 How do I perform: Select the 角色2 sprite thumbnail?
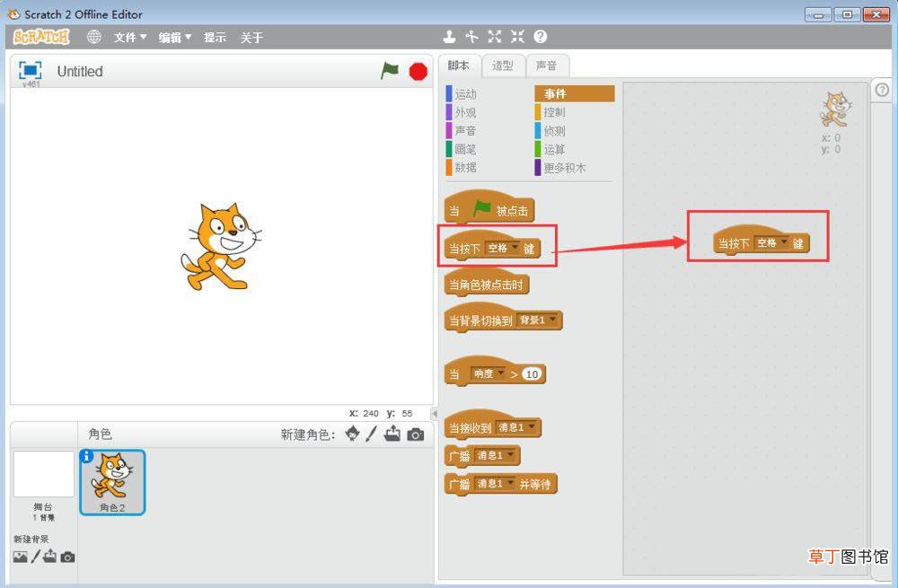coord(112,482)
